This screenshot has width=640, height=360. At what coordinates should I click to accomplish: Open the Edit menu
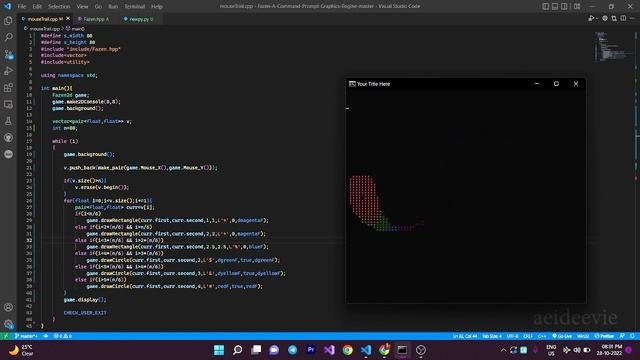point(37,7)
